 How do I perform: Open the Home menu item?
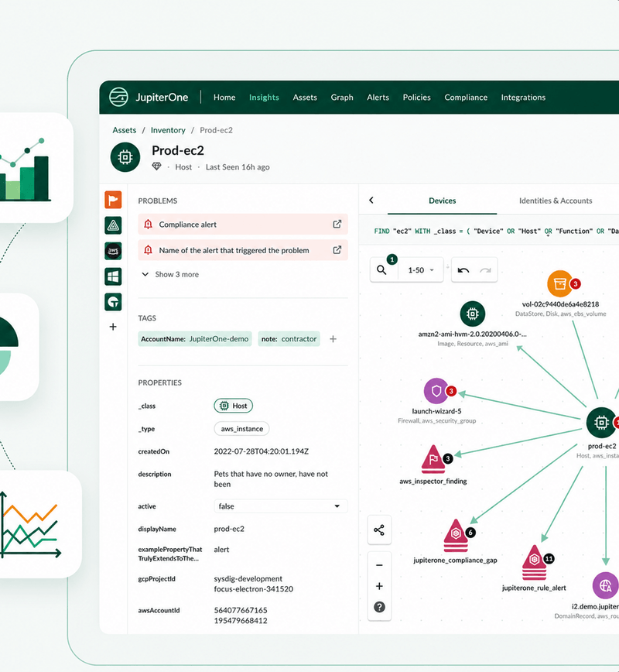point(224,98)
